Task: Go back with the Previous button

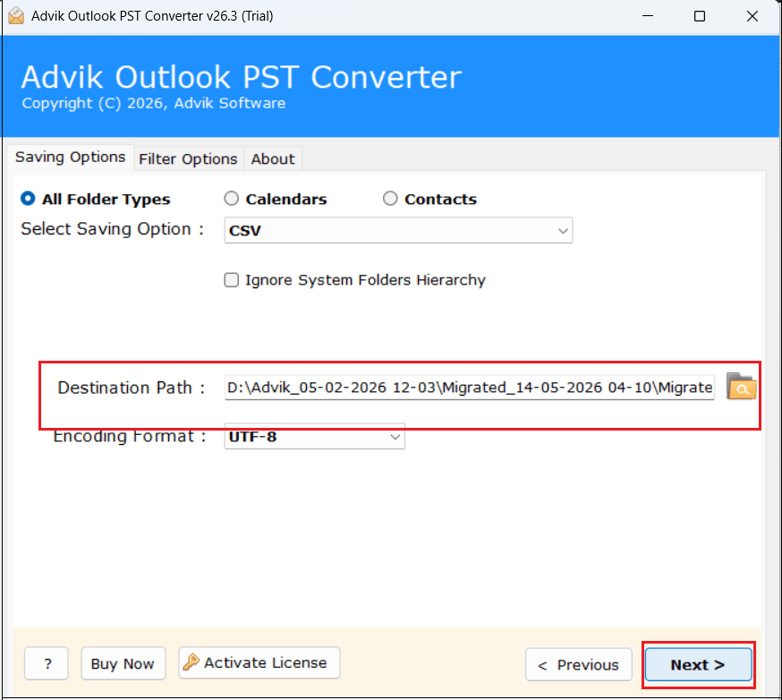Action: [579, 664]
